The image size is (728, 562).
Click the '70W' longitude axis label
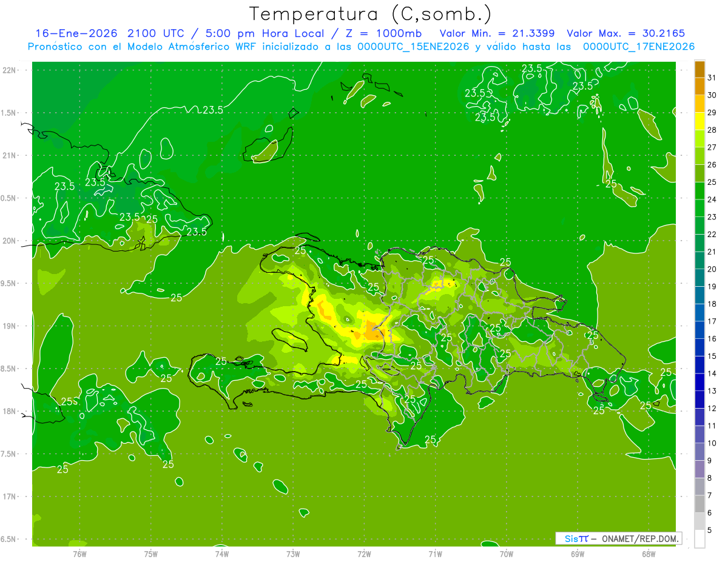[507, 554]
